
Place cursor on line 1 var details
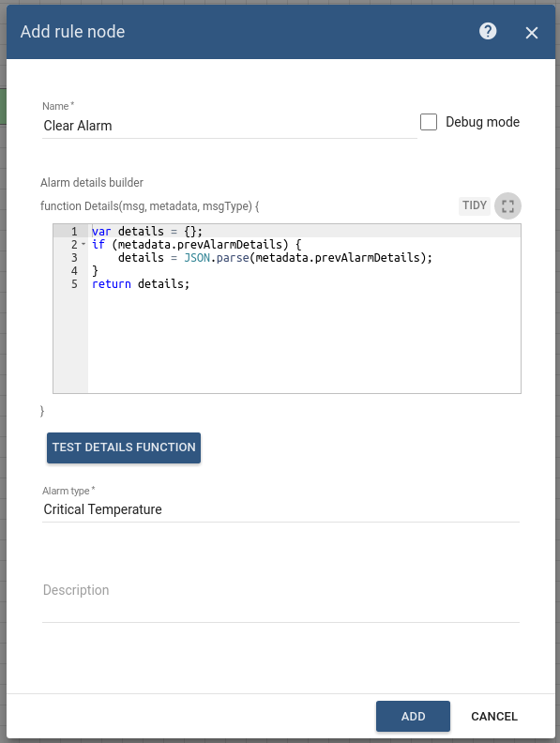tap(147, 231)
